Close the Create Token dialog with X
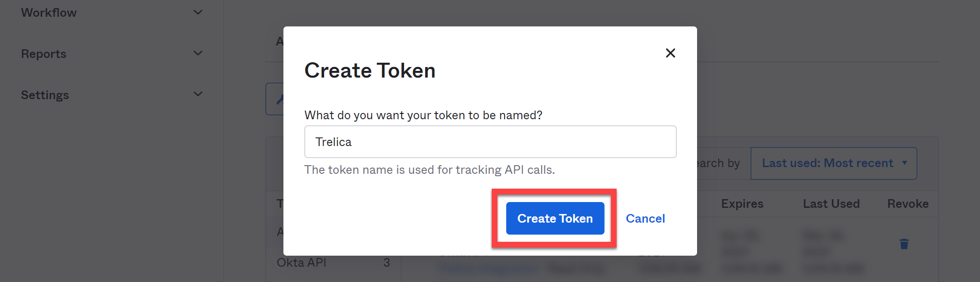Viewport: 980px width, 282px height. tap(670, 53)
